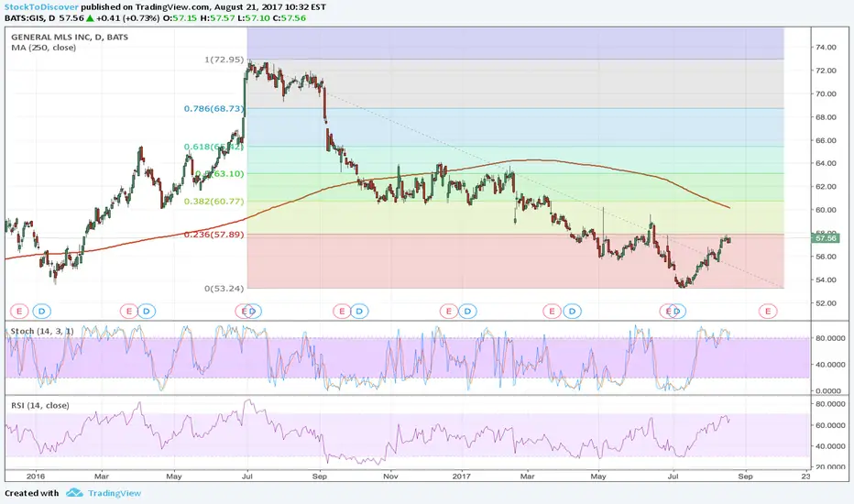Click the RSI axis 60.0000 label

click(x=829, y=425)
